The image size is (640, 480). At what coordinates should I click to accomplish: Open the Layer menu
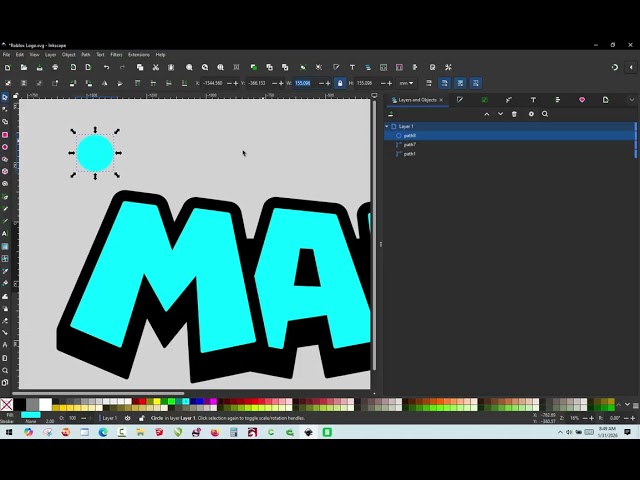51,55
